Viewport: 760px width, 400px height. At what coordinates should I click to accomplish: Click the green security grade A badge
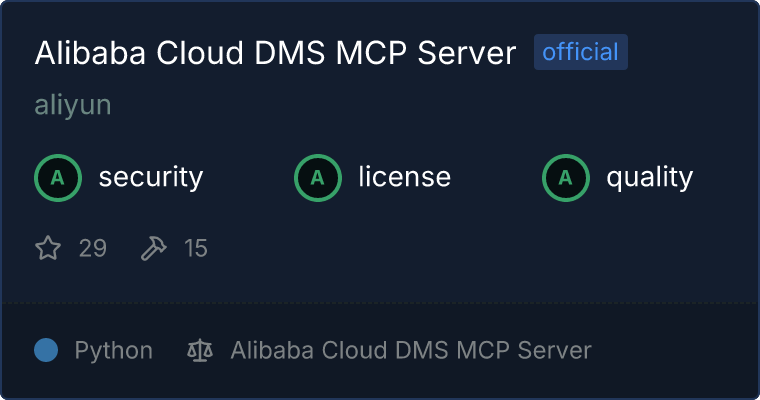tap(58, 178)
